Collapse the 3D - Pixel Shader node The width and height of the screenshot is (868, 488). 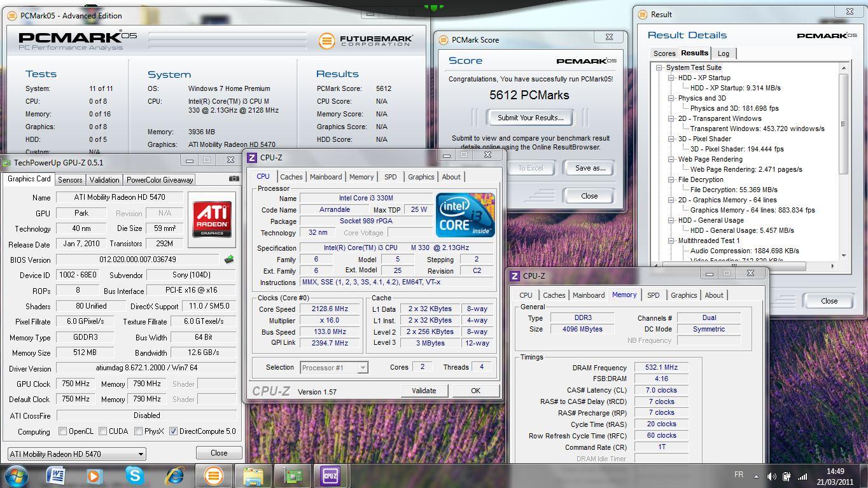click(671, 139)
